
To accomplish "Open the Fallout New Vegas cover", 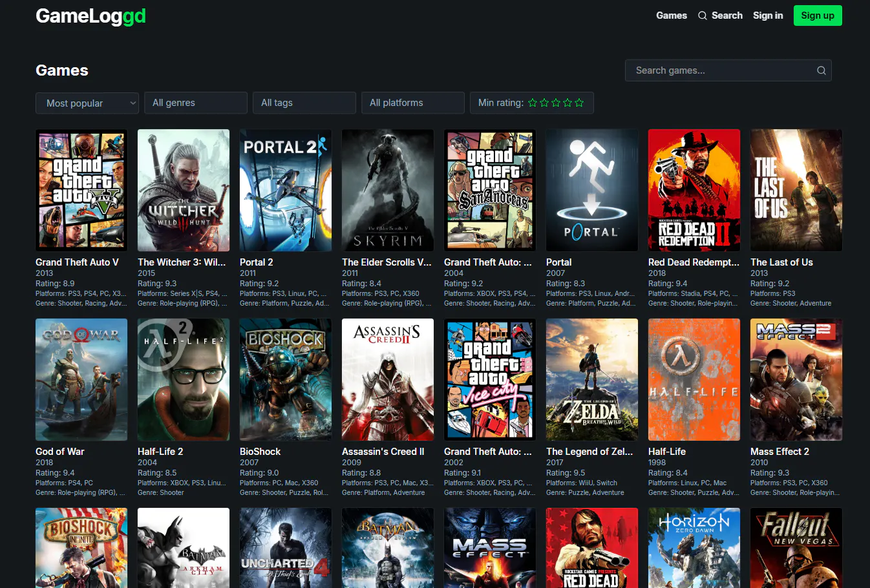I will 796,548.
